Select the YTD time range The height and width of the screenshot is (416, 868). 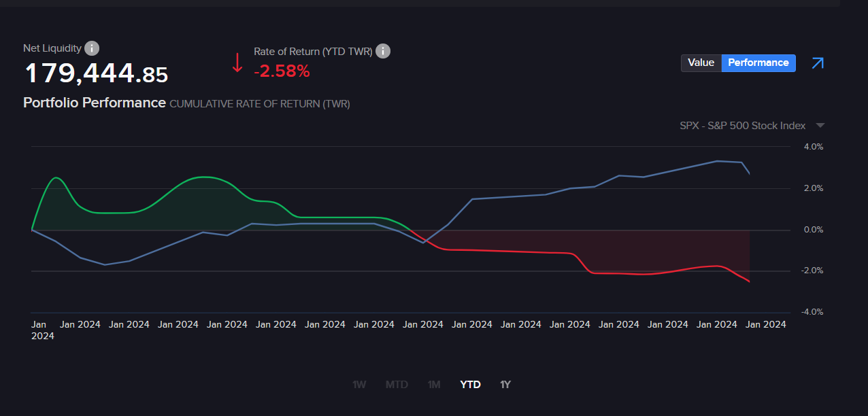point(470,385)
